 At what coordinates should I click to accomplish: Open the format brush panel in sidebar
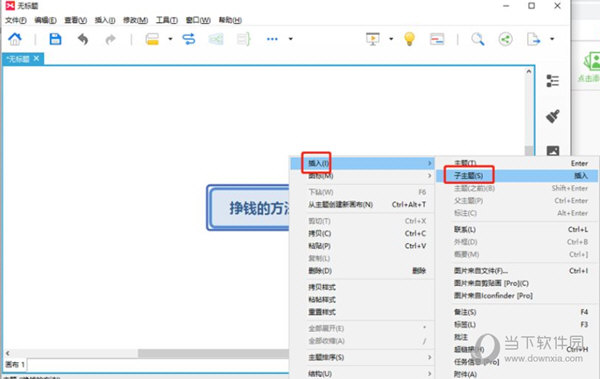tap(553, 116)
